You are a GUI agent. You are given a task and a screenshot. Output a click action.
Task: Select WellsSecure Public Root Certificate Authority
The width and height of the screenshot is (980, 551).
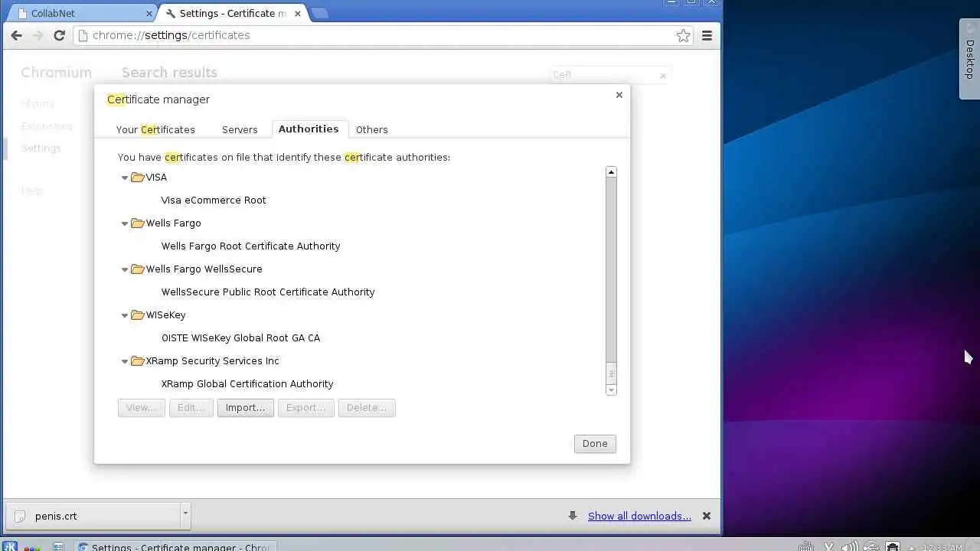click(268, 292)
